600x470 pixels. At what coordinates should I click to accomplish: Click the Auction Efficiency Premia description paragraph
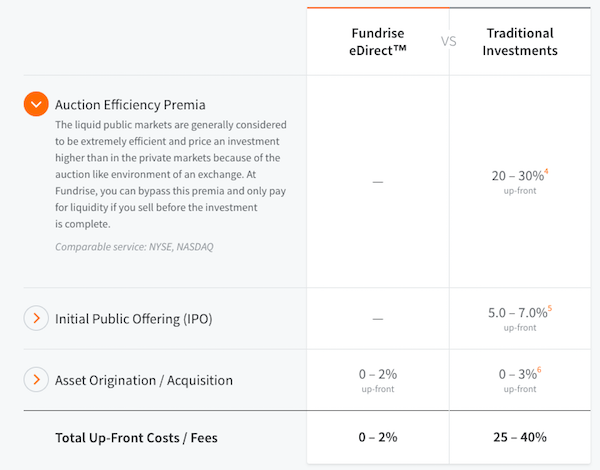[x=170, y=174]
